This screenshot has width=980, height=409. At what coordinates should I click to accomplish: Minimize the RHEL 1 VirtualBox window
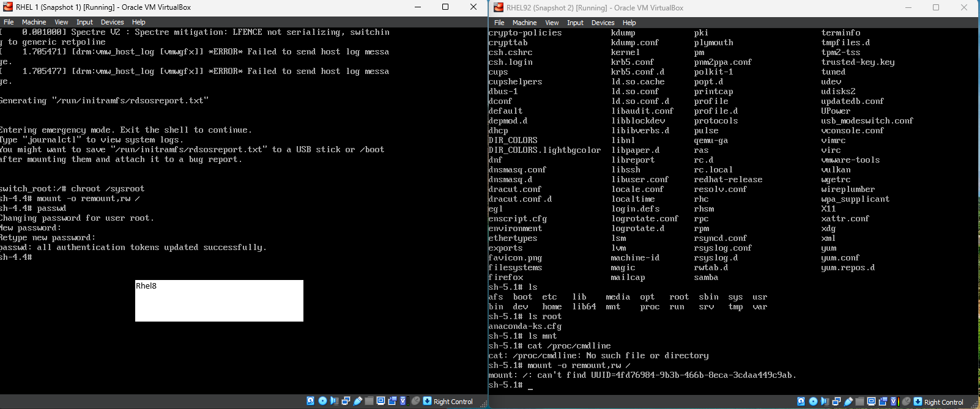click(418, 7)
